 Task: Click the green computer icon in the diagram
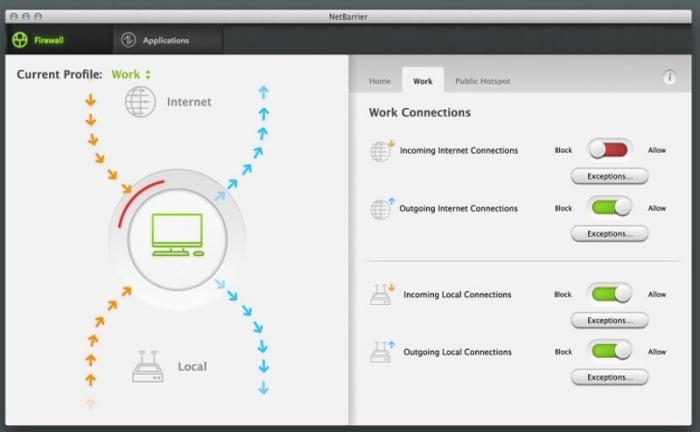pyautogui.click(x=178, y=235)
